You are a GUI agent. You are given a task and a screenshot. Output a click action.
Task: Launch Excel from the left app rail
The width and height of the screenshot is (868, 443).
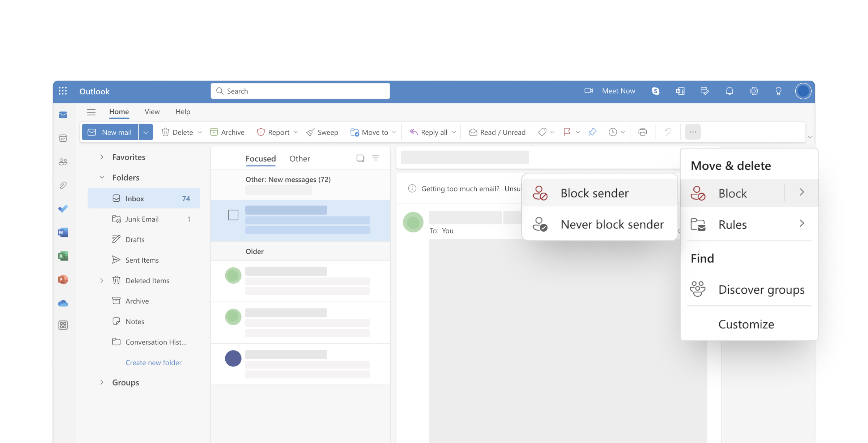tap(63, 256)
